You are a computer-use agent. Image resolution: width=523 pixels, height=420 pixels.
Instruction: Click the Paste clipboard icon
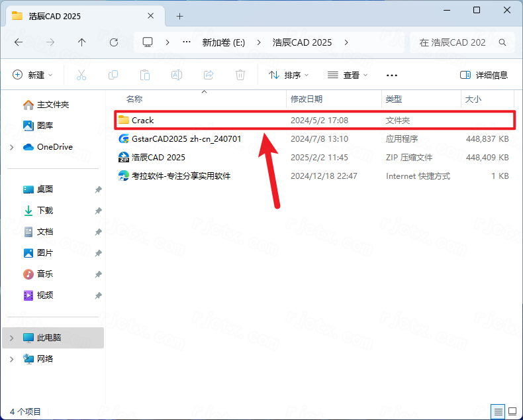pos(145,76)
